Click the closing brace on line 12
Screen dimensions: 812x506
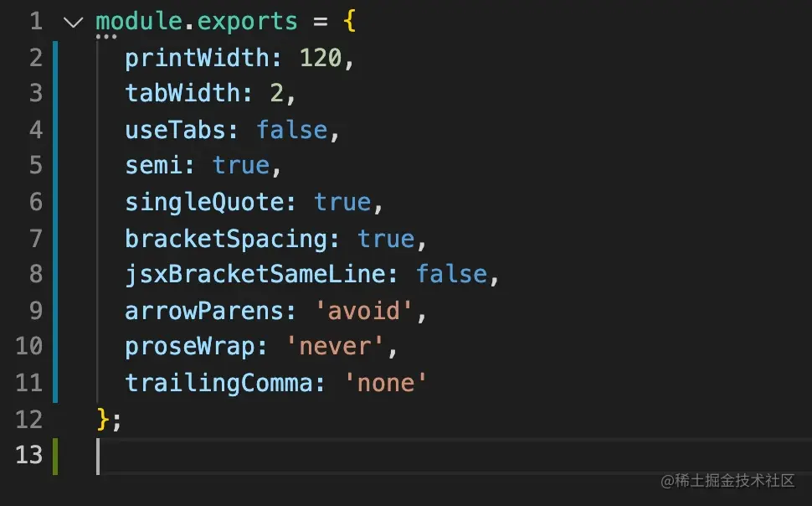(x=102, y=419)
